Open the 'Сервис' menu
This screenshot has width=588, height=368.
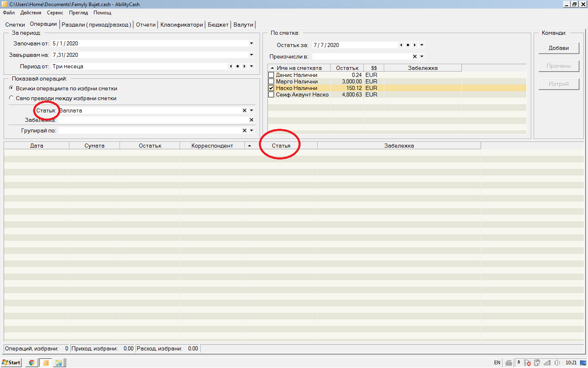point(55,13)
